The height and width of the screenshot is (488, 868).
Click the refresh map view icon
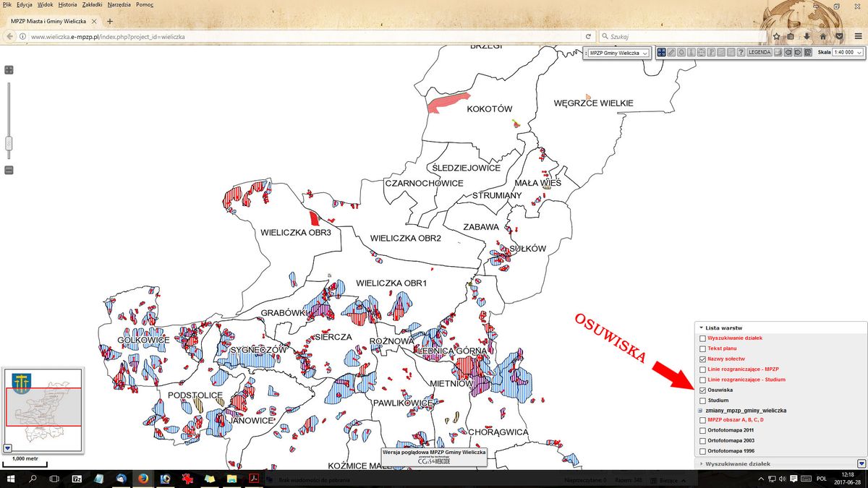click(x=807, y=53)
